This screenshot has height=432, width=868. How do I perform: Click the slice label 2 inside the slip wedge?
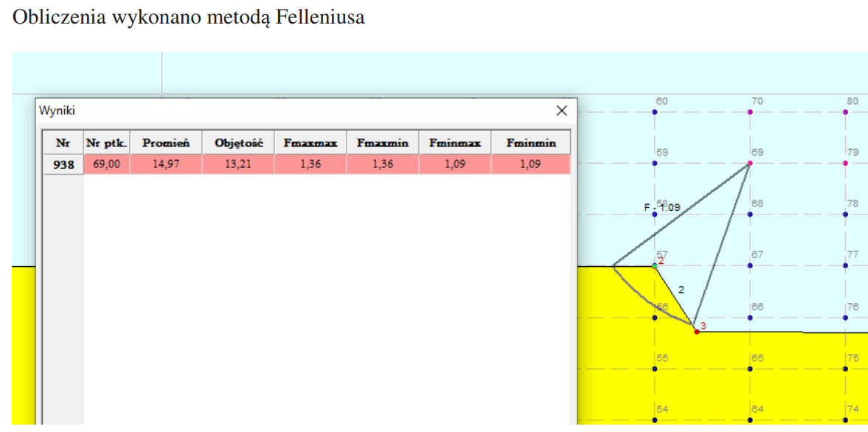680,290
